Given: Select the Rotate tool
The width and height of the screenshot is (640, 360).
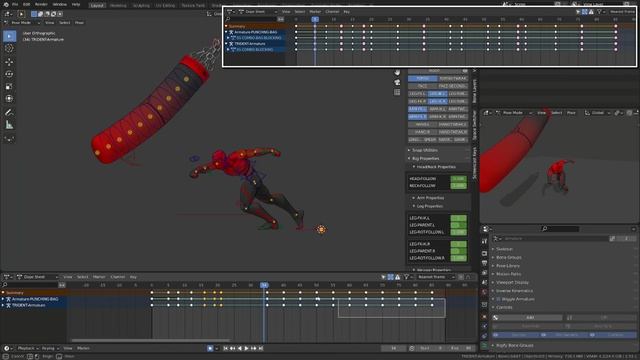Looking at the screenshot, I should click(x=9, y=74).
